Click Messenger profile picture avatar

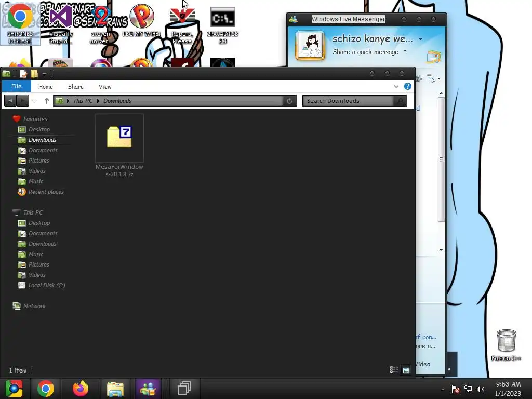click(x=310, y=46)
